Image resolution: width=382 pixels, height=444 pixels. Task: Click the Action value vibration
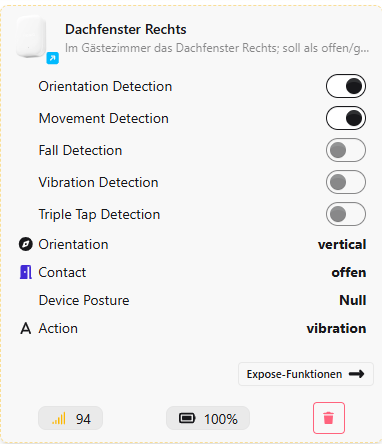tap(336, 328)
